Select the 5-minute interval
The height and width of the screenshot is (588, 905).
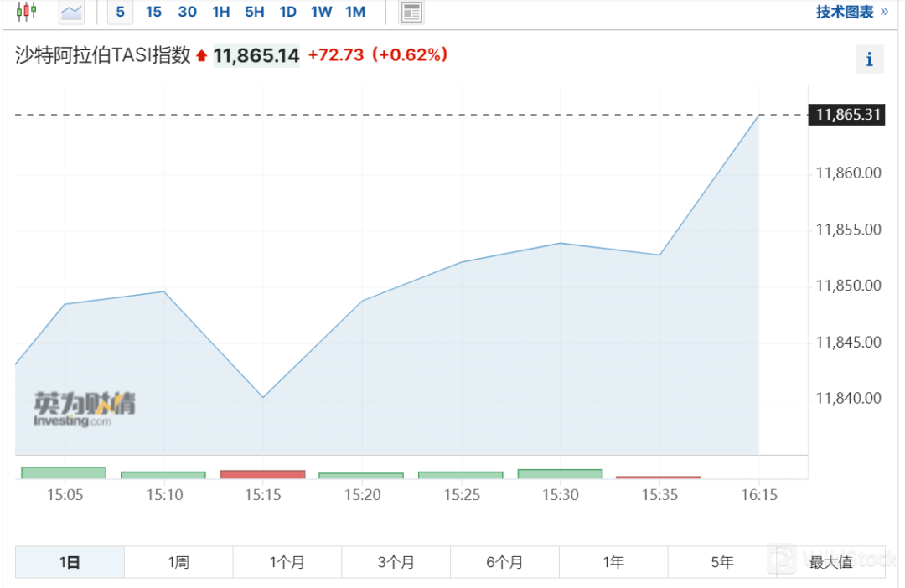pyautogui.click(x=121, y=12)
